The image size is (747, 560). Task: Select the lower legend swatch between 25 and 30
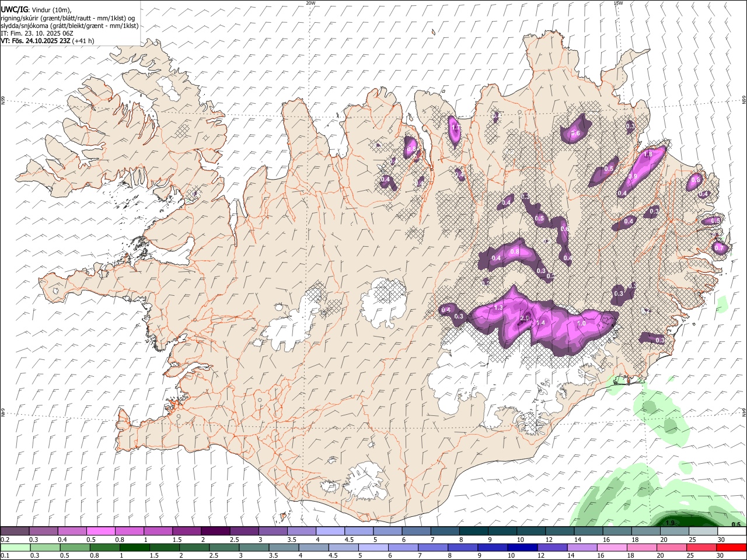[701, 548]
